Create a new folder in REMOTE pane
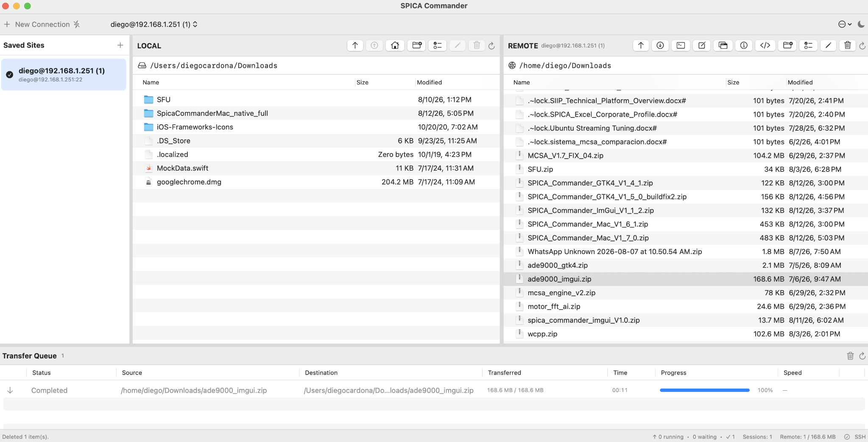This screenshot has width=868, height=442. pyautogui.click(x=788, y=45)
